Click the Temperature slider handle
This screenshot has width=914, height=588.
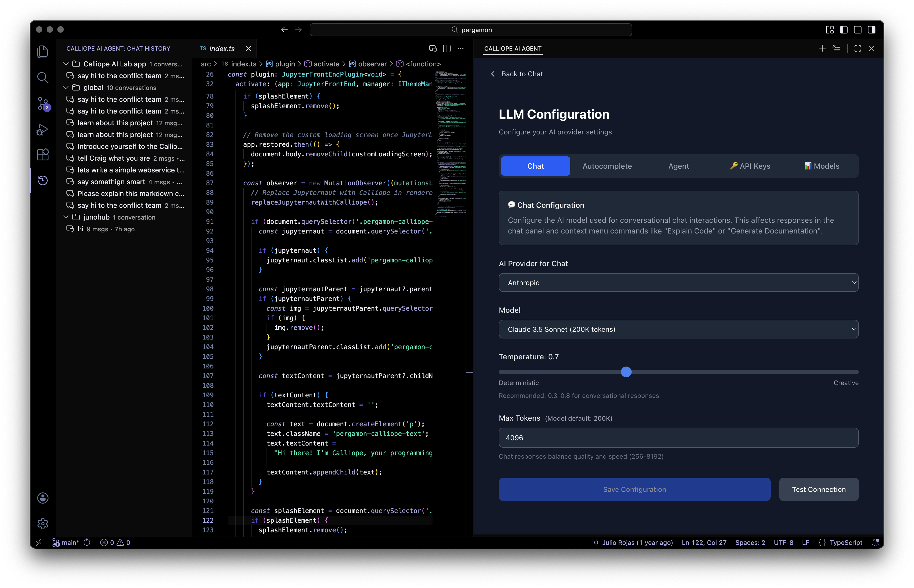pos(626,372)
